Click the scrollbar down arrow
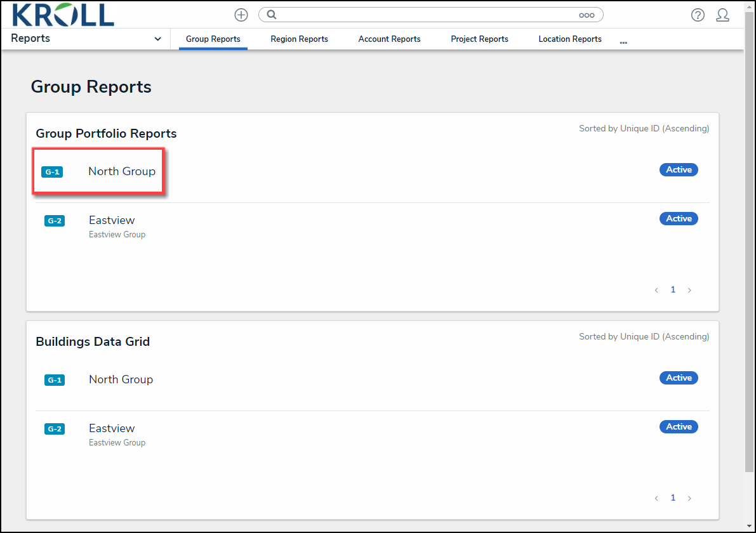Screen dimensions: 756x533 click(x=749, y=526)
